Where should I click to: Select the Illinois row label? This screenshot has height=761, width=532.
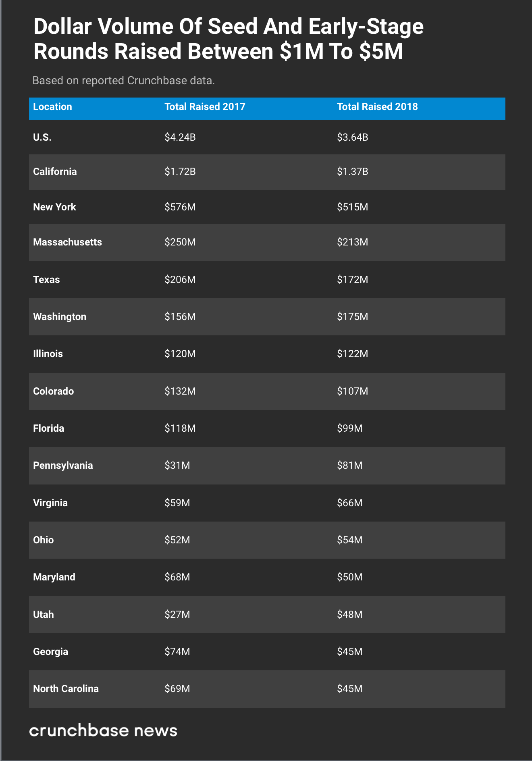point(48,354)
